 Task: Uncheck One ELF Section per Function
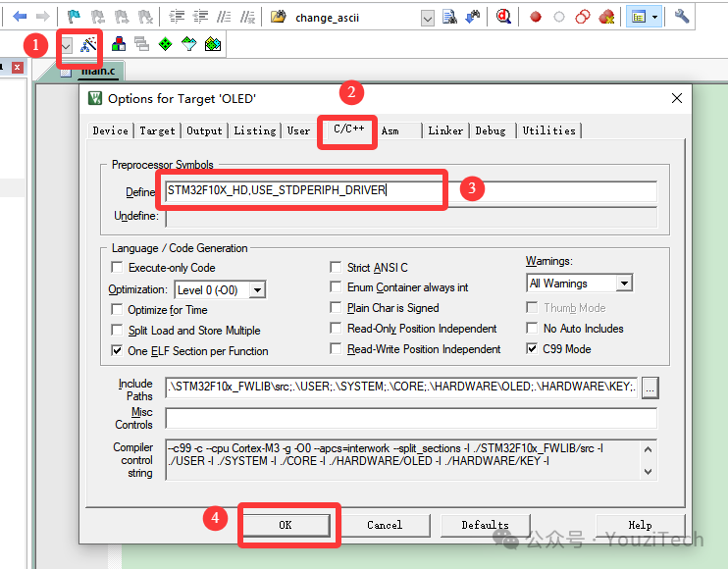[x=117, y=350]
